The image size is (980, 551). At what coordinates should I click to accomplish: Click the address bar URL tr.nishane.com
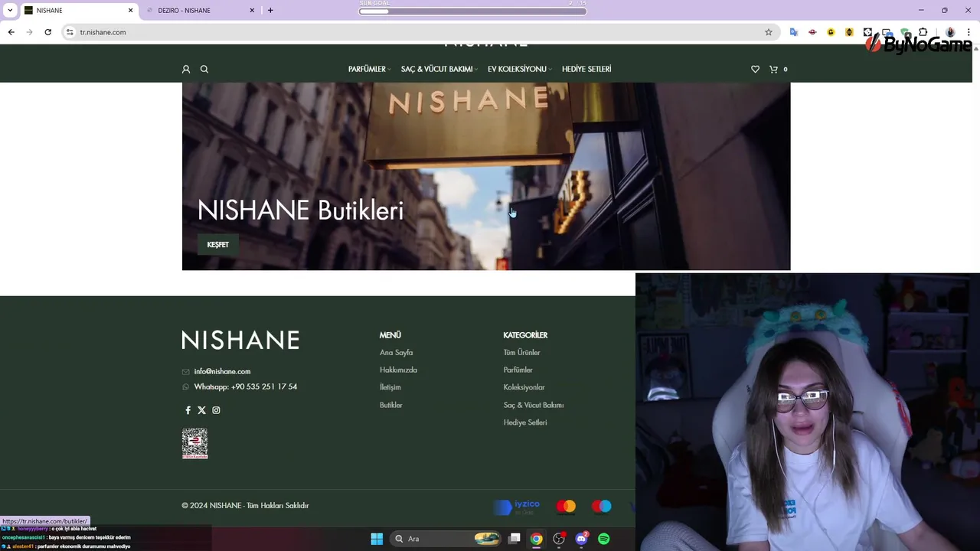click(x=103, y=32)
